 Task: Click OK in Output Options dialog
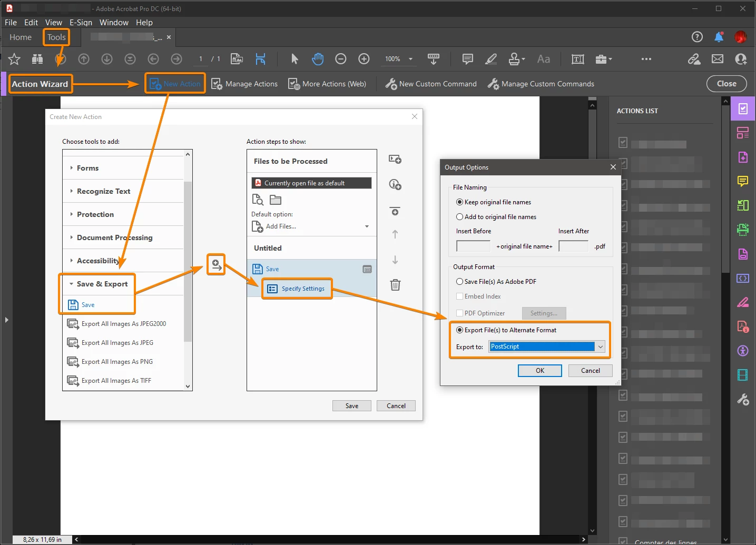pos(540,371)
